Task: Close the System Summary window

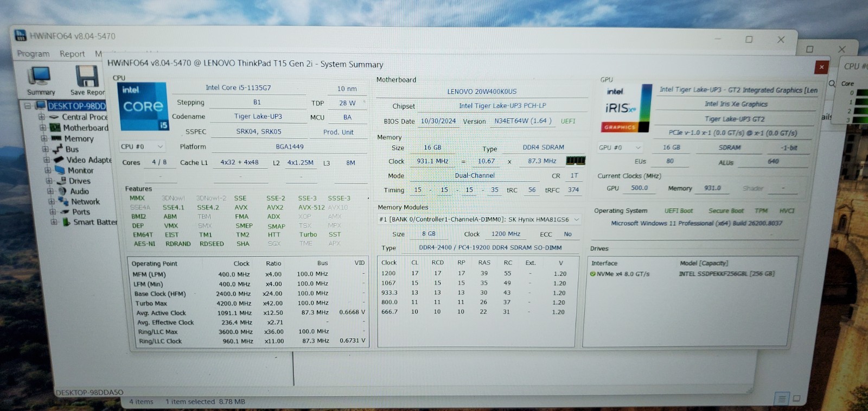Action: pos(821,67)
